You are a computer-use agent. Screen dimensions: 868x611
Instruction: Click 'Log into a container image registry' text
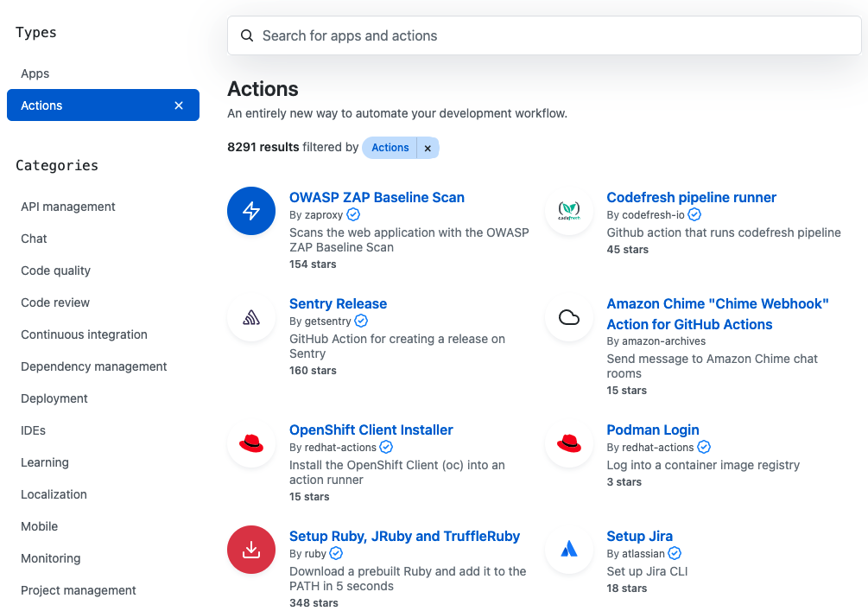pyautogui.click(x=703, y=465)
